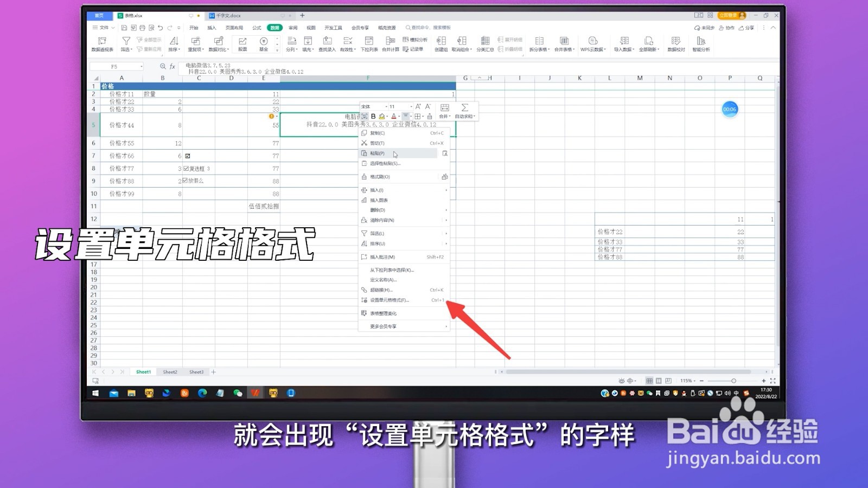Click the fx insert function icon
Image resolution: width=868 pixels, height=488 pixels.
pos(173,67)
